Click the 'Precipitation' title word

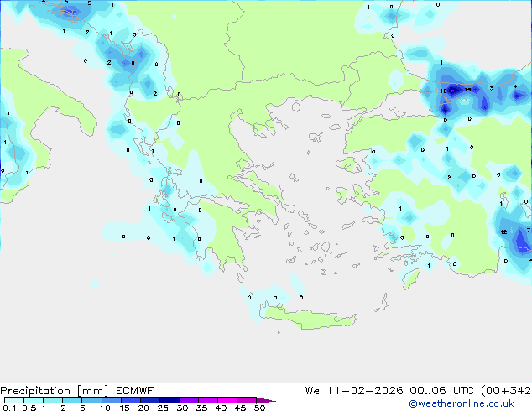click(x=35, y=391)
